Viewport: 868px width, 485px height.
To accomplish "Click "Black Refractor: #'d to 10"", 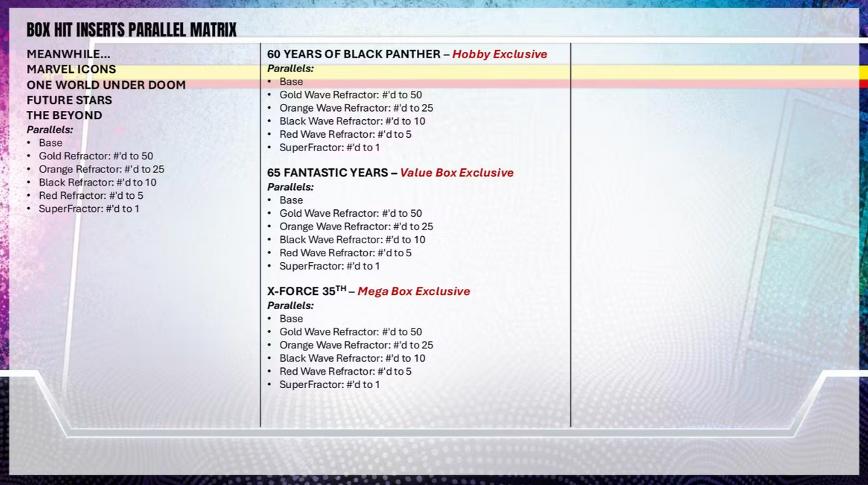I will pyautogui.click(x=98, y=182).
